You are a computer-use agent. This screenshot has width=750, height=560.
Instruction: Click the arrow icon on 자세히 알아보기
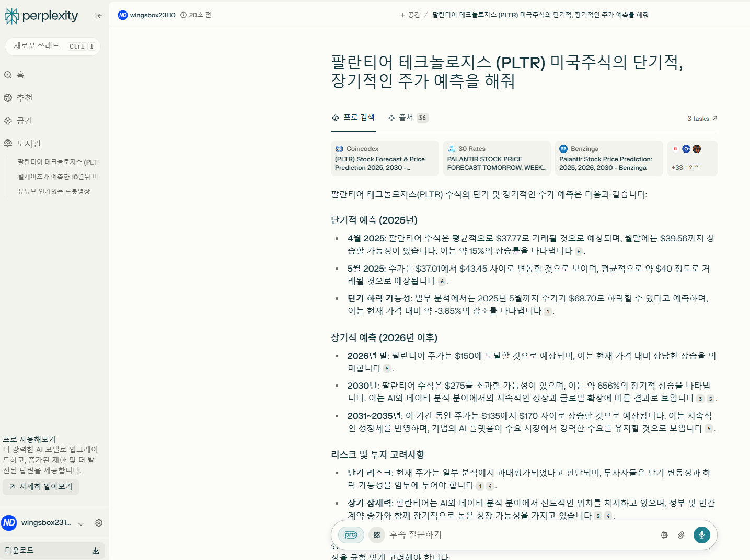pos(12,487)
